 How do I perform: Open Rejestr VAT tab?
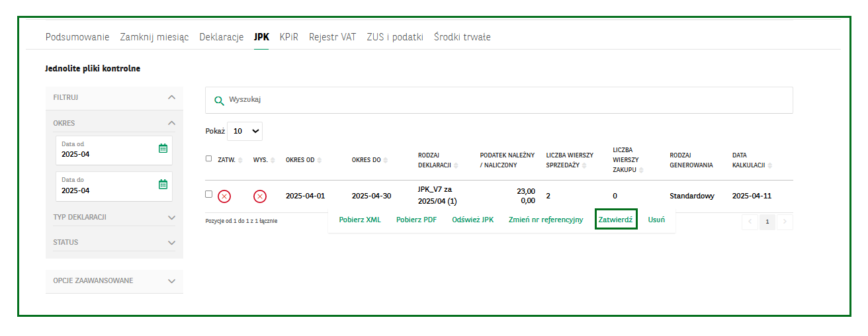tap(333, 37)
